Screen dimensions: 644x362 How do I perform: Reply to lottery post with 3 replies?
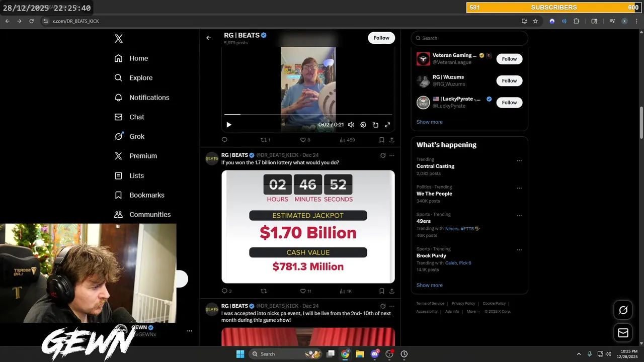(x=226, y=291)
